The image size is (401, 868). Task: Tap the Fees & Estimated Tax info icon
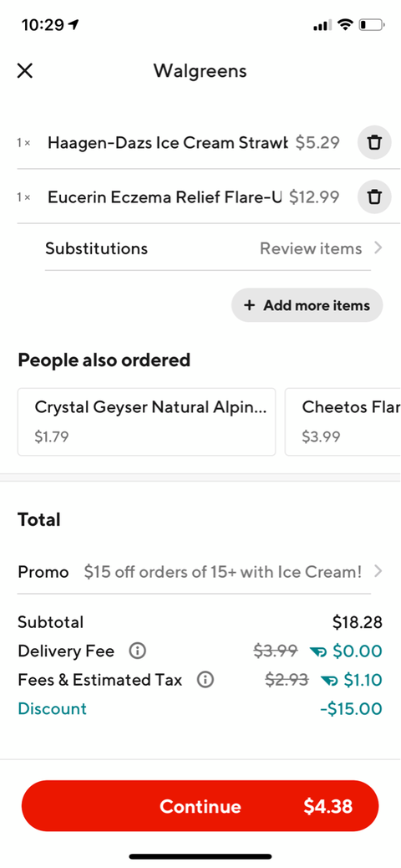pyautogui.click(x=206, y=680)
